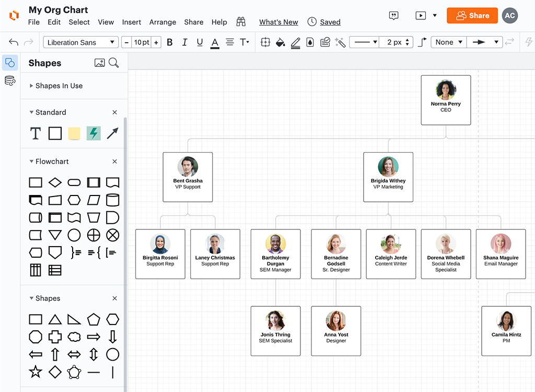Image resolution: width=535 pixels, height=392 pixels.
Task: Select the Text tool in Standard
Action: 36,133
